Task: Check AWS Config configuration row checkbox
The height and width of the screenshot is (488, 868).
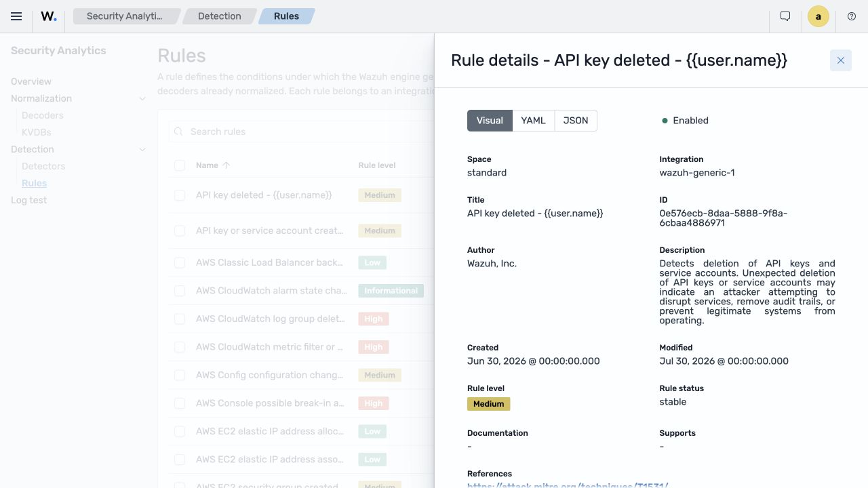Action: tap(180, 375)
